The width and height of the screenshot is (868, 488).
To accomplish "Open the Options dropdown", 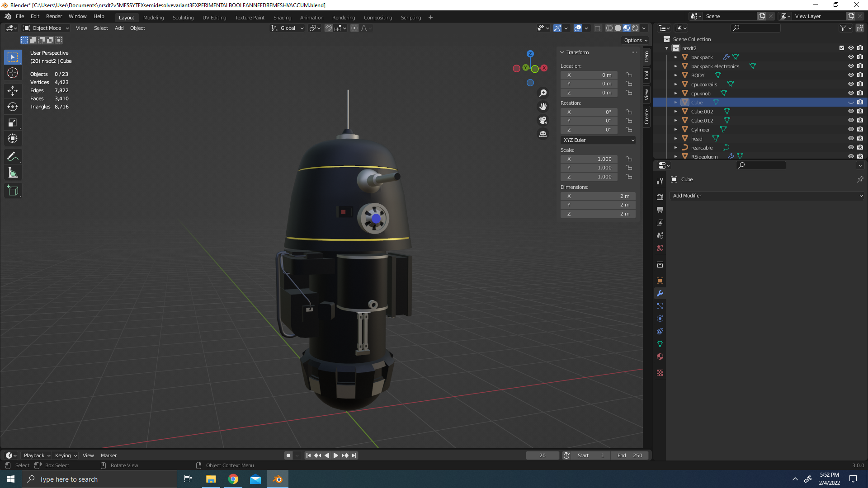I will pyautogui.click(x=636, y=40).
